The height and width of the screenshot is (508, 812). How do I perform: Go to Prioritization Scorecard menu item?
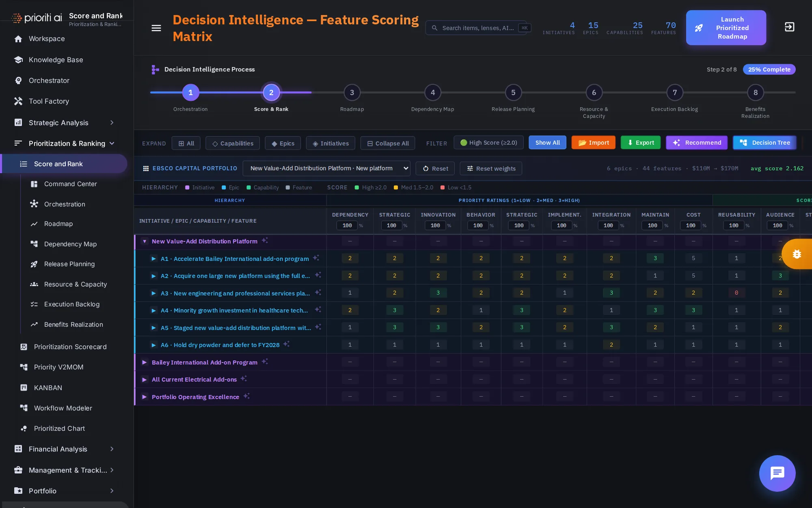(70, 347)
